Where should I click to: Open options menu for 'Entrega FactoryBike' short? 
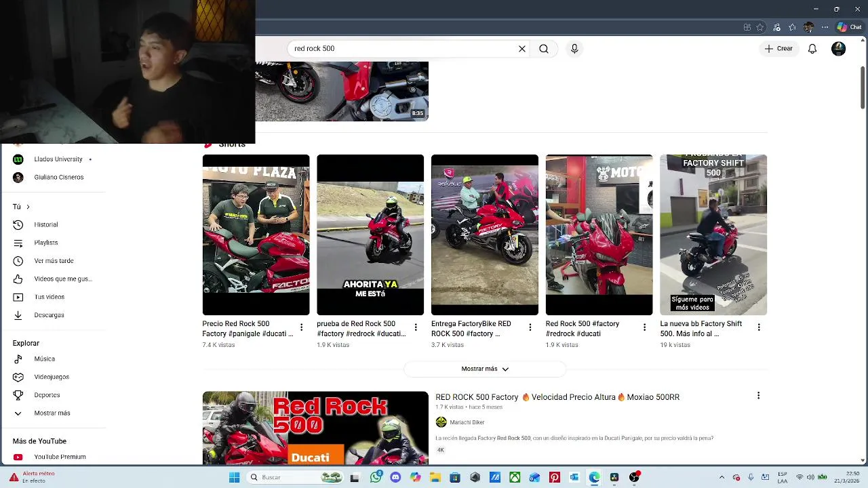[x=530, y=327]
